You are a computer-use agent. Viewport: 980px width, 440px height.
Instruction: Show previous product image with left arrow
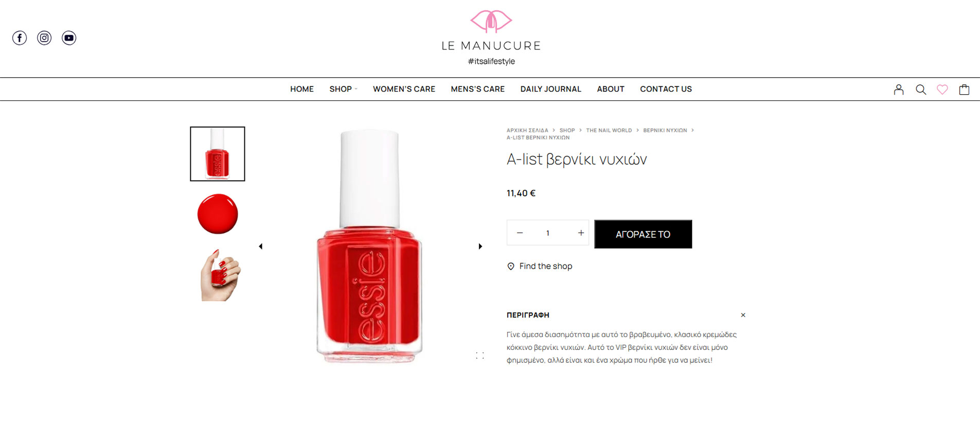261,247
